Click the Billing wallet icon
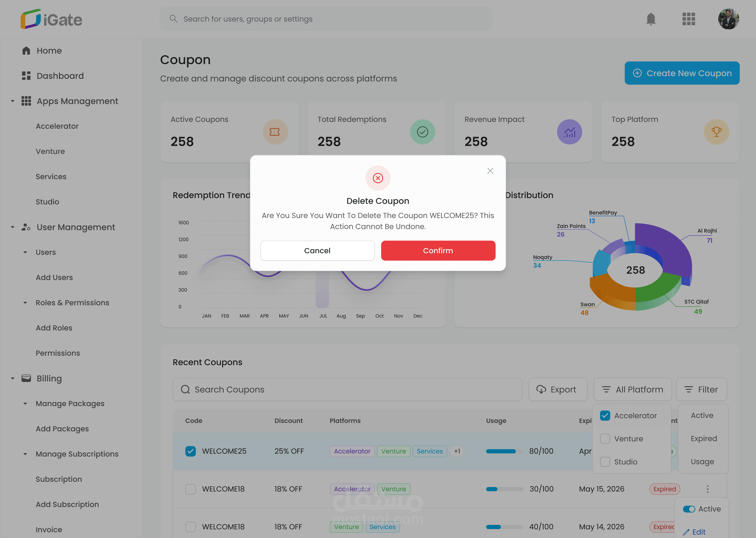Image resolution: width=756 pixels, height=538 pixels. [26, 378]
